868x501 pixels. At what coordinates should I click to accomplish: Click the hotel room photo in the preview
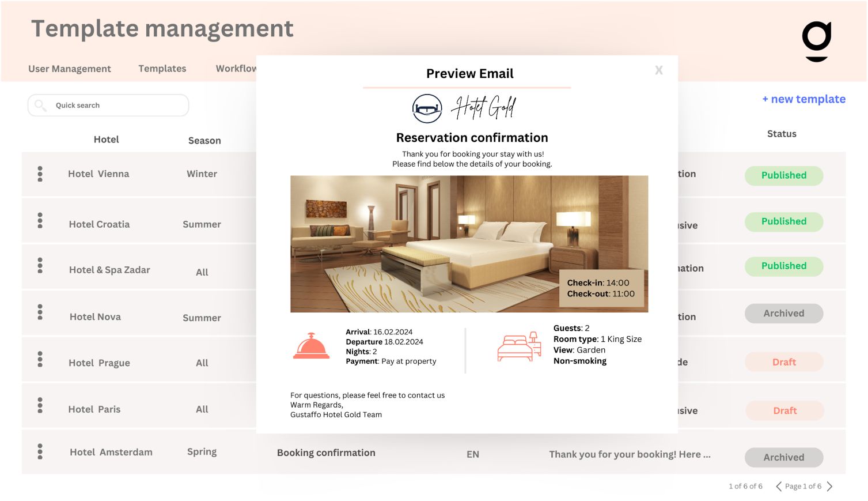tap(469, 244)
